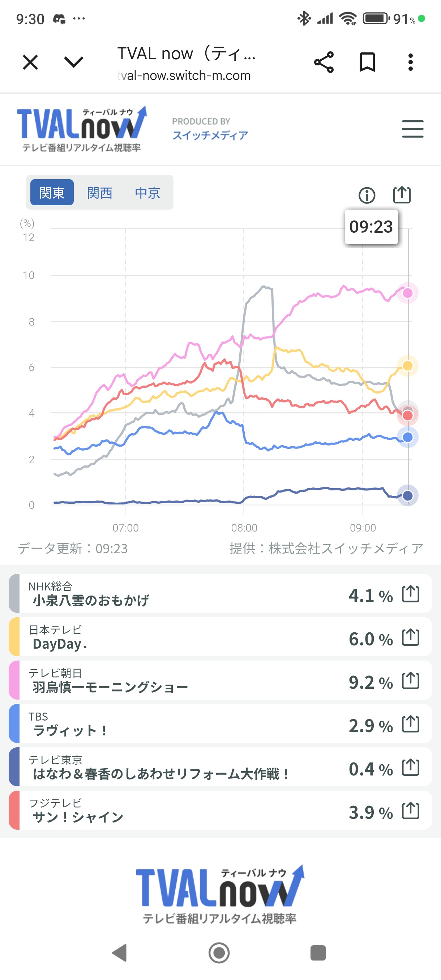Tap the pink テレビ朝日 chart data point
Screen dimensions: 441x980
pos(407,293)
